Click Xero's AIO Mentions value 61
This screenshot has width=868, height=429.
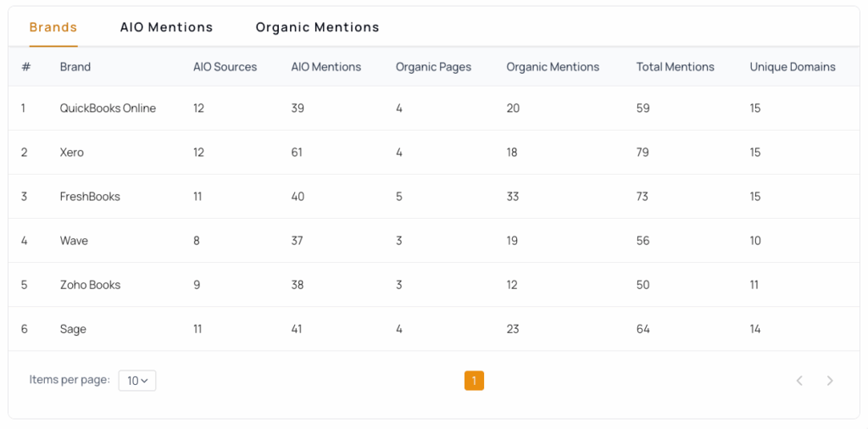297,153
